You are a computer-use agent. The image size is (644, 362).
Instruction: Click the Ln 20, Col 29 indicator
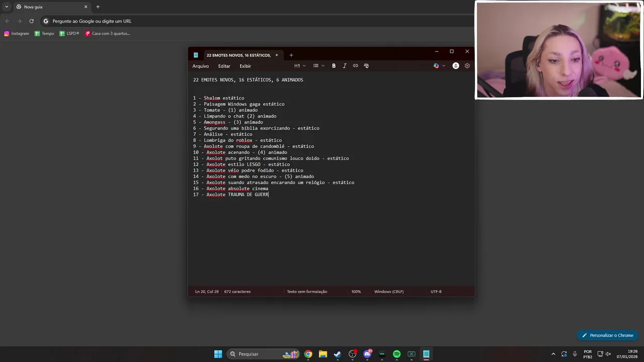tap(207, 292)
